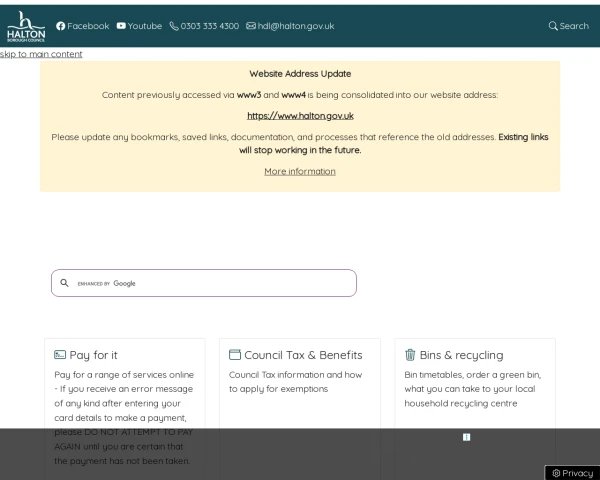Image resolution: width=600 pixels, height=480 pixels.
Task: Click the magnifier icon in Google search box
Action: pos(64,283)
